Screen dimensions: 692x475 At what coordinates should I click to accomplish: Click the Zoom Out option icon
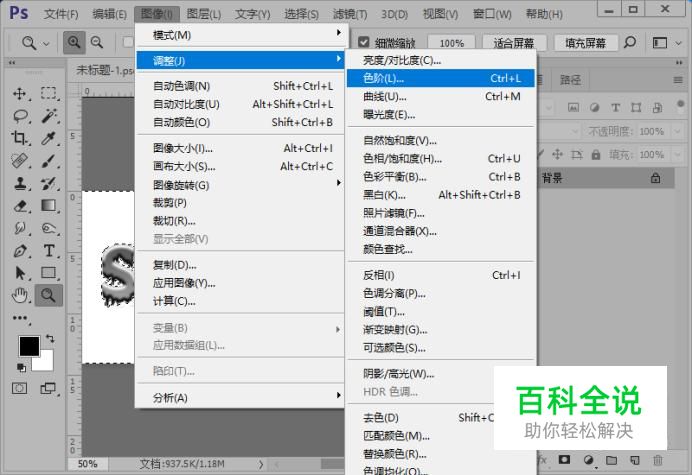[x=97, y=42]
